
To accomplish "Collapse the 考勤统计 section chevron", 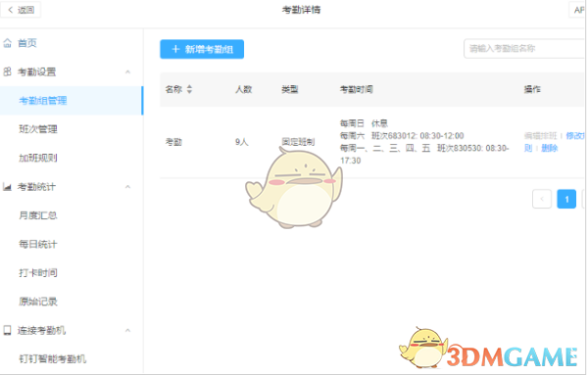I will click(x=127, y=187).
